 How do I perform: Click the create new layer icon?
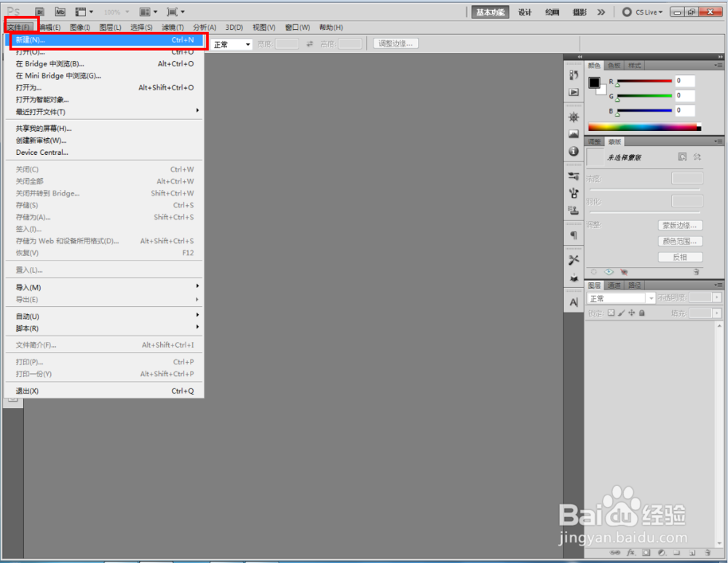click(692, 552)
